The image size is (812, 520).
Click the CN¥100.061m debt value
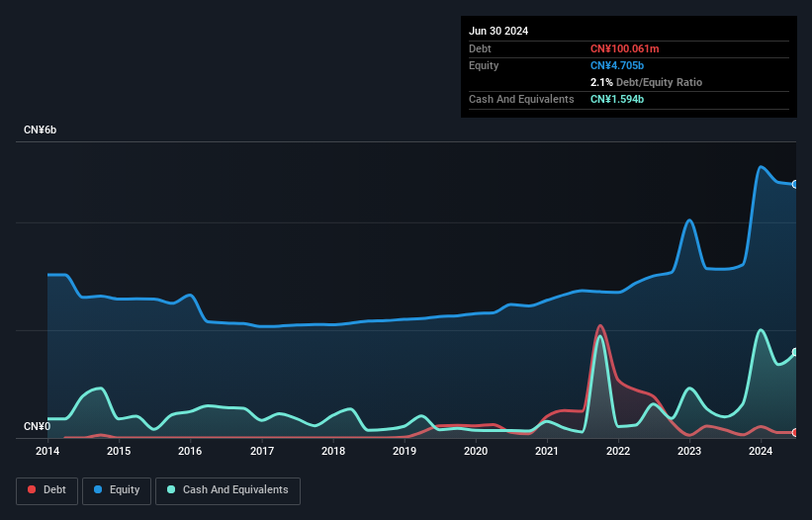[x=624, y=48]
